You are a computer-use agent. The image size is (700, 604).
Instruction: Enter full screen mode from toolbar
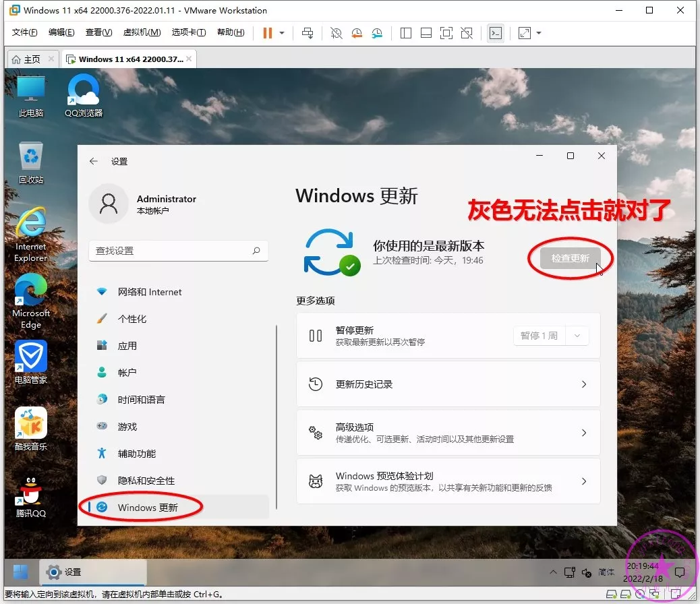click(x=446, y=33)
